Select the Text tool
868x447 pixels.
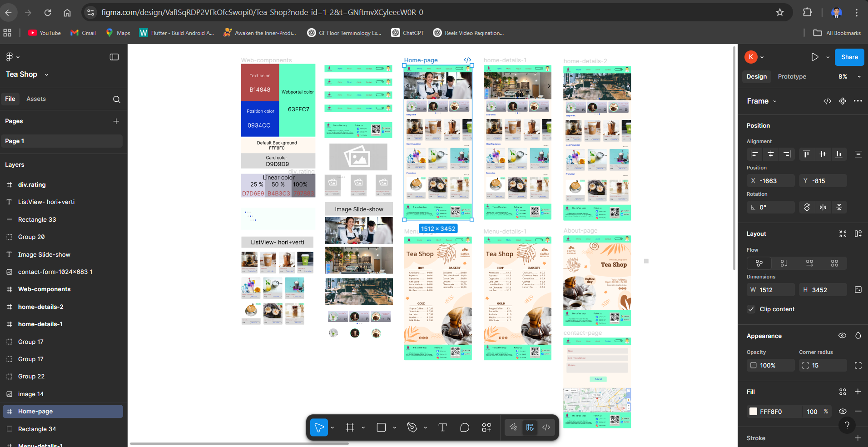442,427
